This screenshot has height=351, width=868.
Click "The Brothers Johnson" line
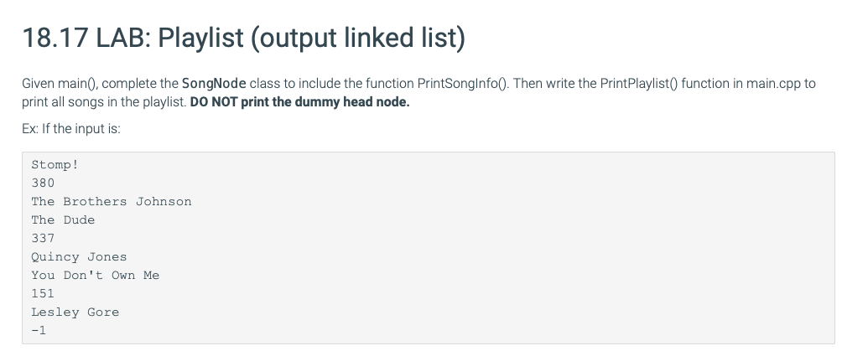(112, 202)
